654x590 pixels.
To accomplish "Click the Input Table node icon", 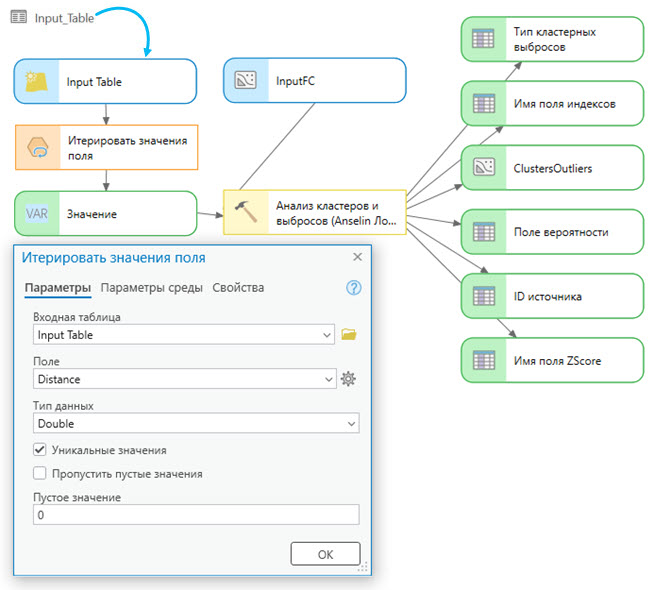I will click(x=38, y=82).
